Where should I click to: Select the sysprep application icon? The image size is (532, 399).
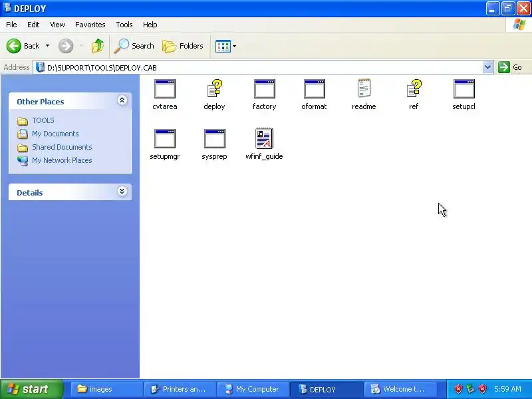tap(214, 139)
